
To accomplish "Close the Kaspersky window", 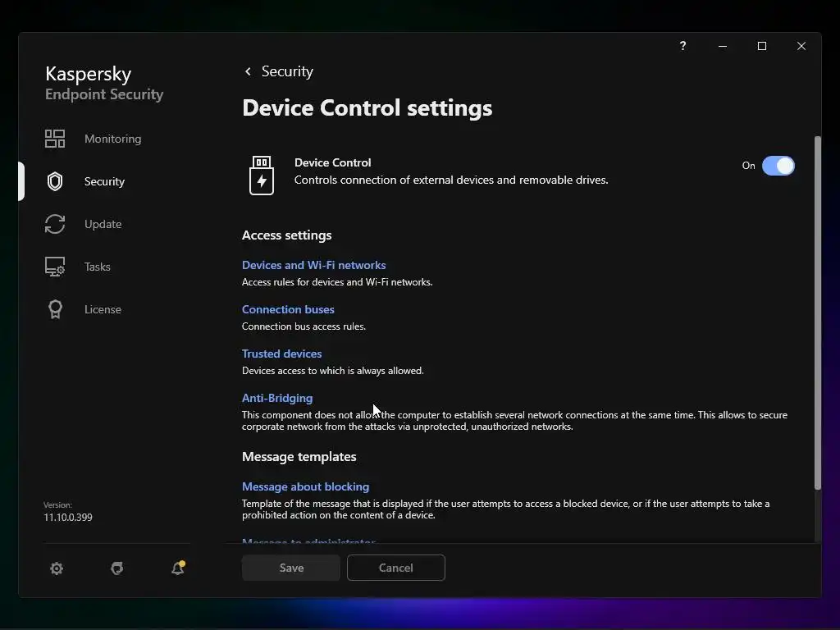I will (x=801, y=46).
